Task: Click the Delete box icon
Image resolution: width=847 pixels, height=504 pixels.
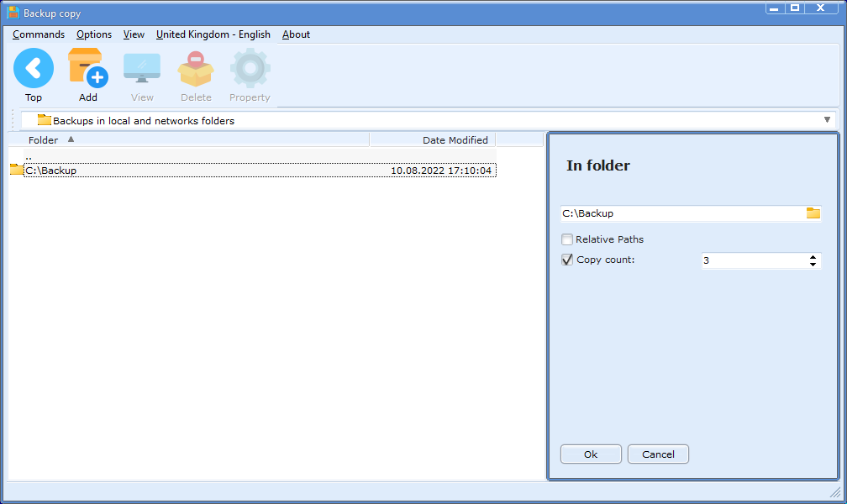Action: click(196, 69)
